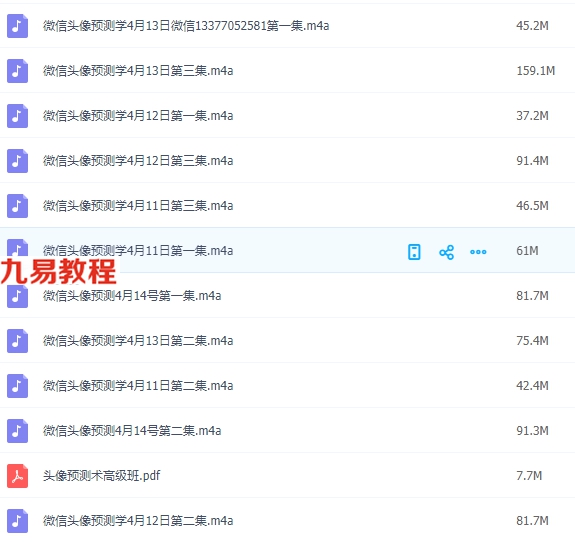Send 4月11日第一集.m4a to mobile device icon
The image size is (575, 542).
414,252
